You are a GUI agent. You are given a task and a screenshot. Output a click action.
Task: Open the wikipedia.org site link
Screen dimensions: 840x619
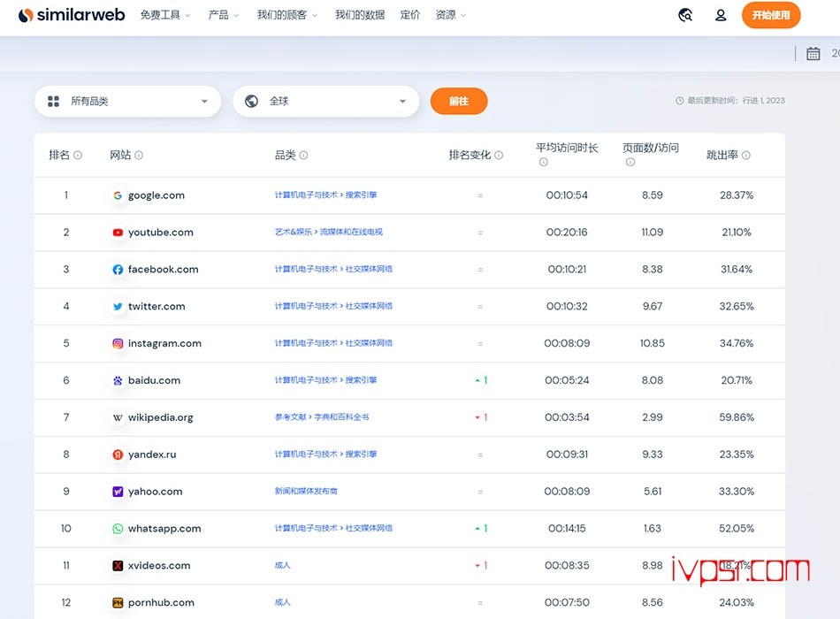(x=161, y=417)
